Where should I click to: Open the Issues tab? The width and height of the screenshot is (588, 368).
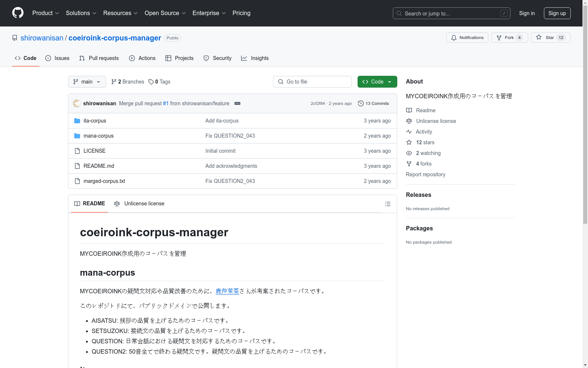57,58
